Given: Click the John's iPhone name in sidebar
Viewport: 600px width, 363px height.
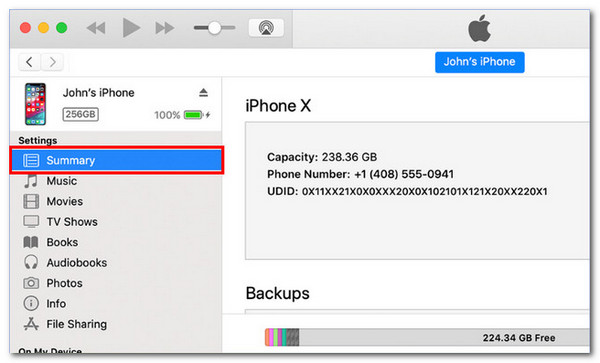Looking at the screenshot, I should [x=99, y=93].
